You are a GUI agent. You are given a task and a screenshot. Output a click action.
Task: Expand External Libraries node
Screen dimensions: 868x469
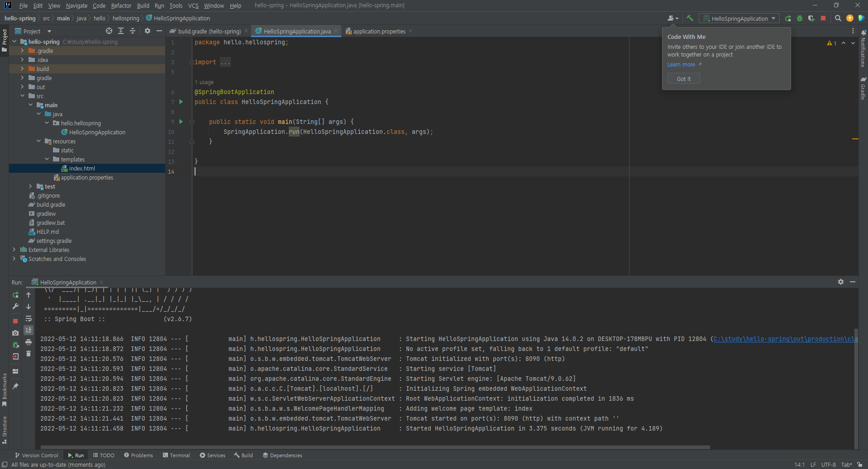point(14,250)
